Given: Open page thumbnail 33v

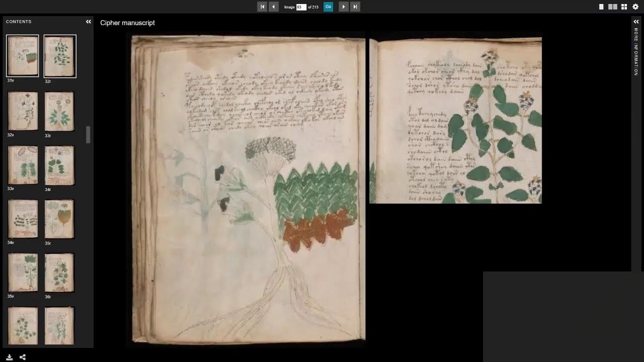Looking at the screenshot, I should pyautogui.click(x=23, y=165).
